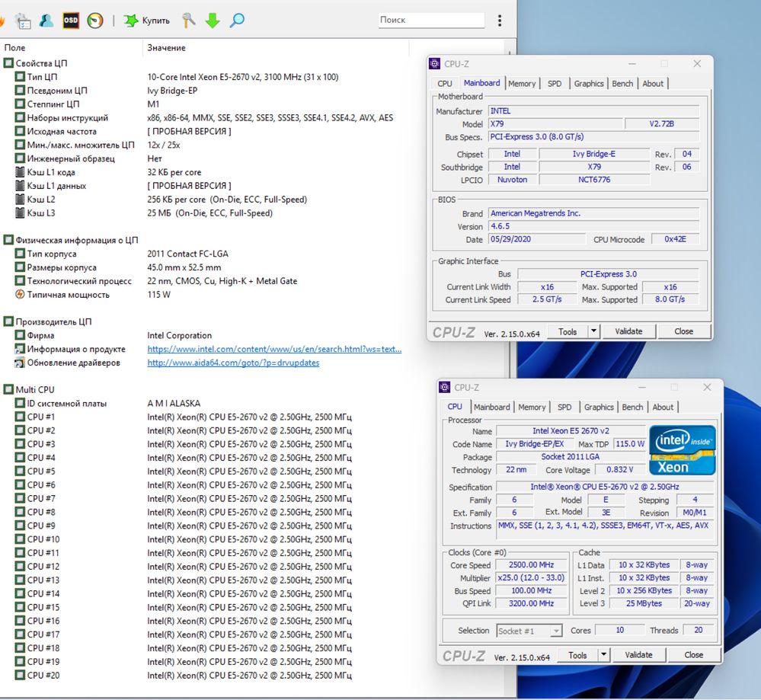Open the Socket #1 selection combo box
This screenshot has height=700, width=761.
point(529,631)
